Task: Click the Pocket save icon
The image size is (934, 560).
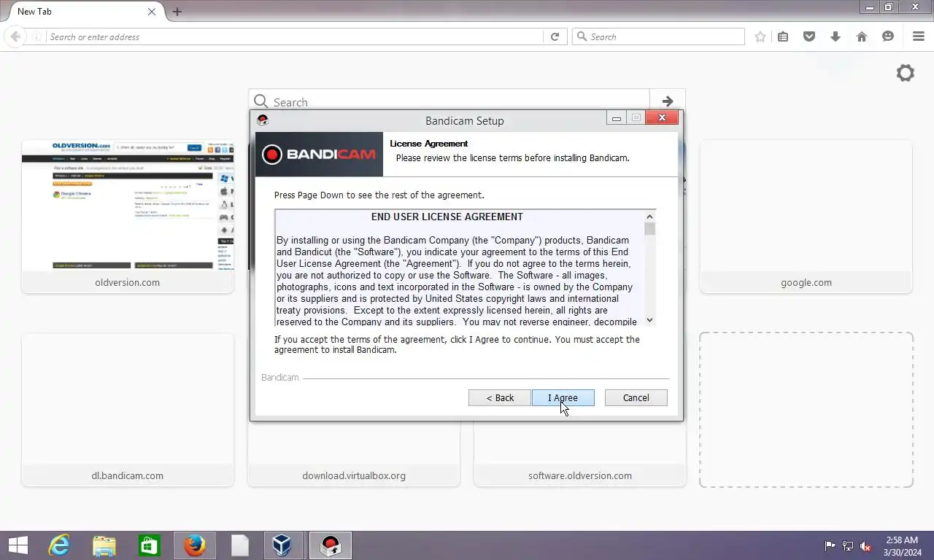Action: (x=809, y=36)
